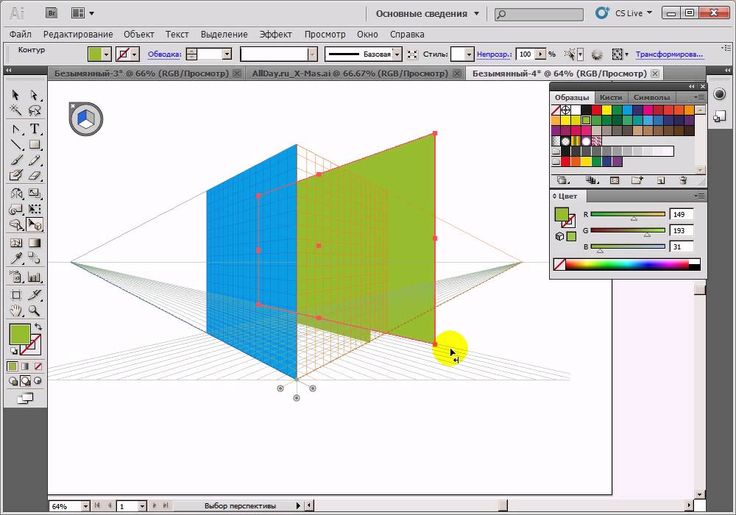
Task: Select the Mesh tool
Action: coord(15,243)
